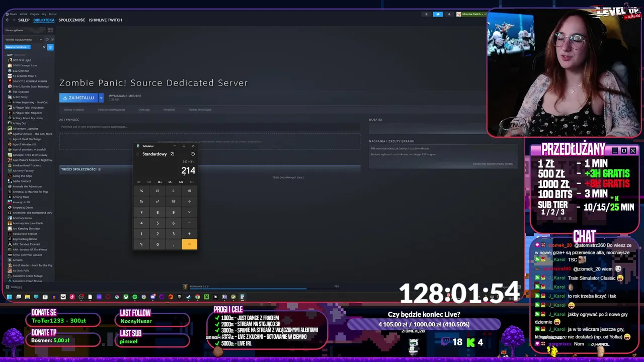Click the calculator percent key
644x362 pixels.
(141, 191)
